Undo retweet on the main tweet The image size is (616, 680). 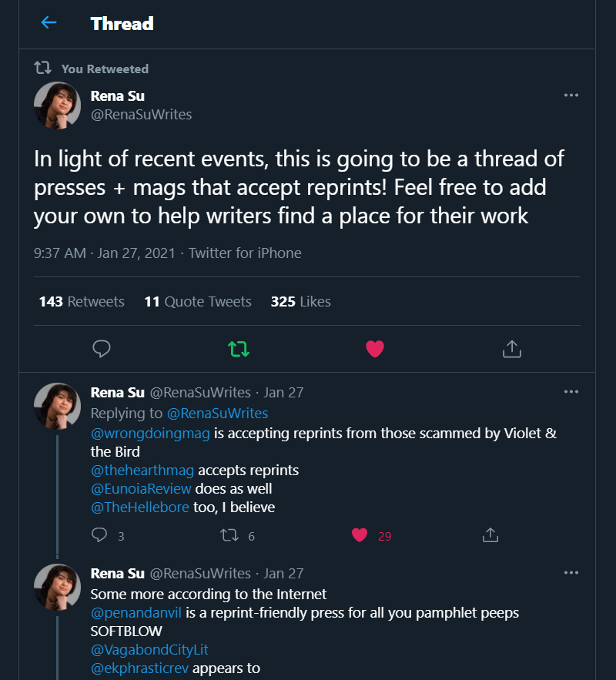coord(239,349)
